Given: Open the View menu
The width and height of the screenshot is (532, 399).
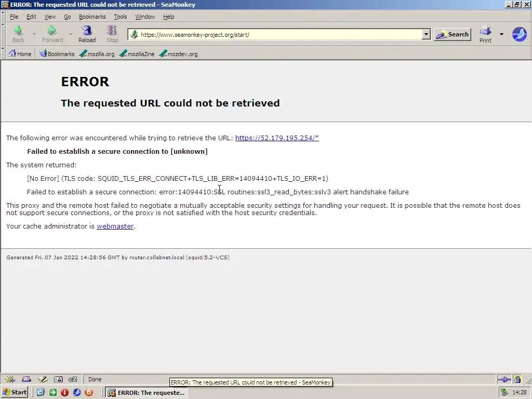Looking at the screenshot, I should [50, 17].
